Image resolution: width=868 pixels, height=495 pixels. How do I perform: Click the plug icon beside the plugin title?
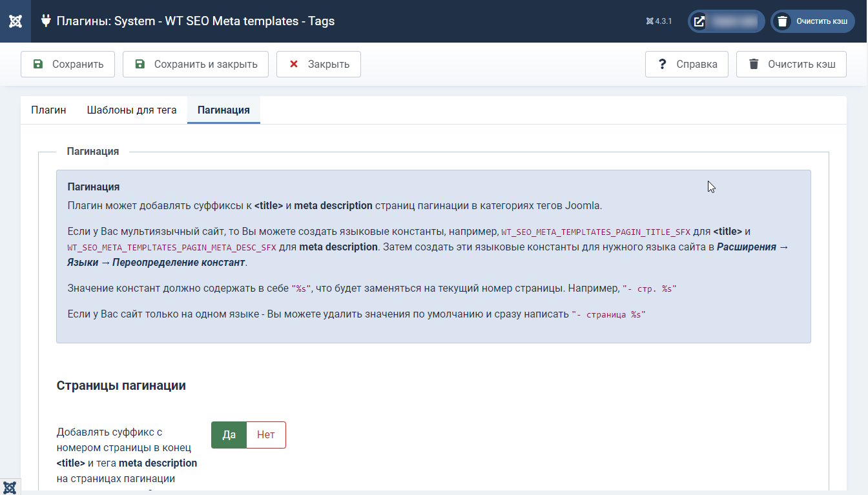pyautogui.click(x=46, y=21)
